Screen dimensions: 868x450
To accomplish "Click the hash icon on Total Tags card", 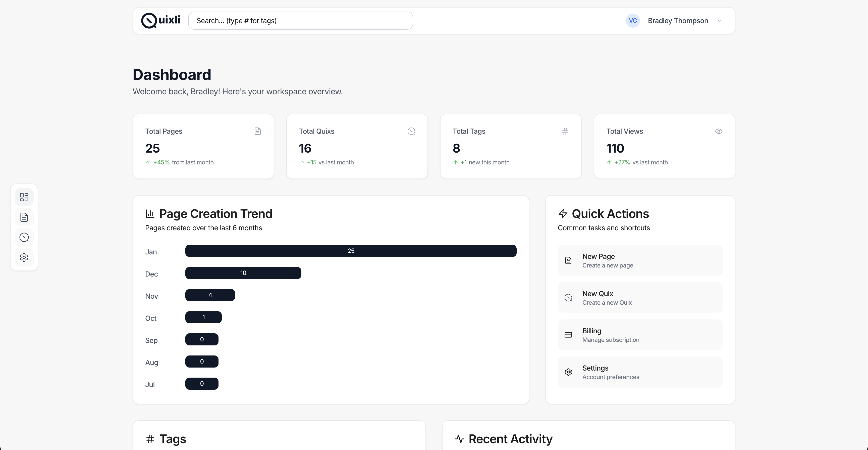I will click(565, 131).
